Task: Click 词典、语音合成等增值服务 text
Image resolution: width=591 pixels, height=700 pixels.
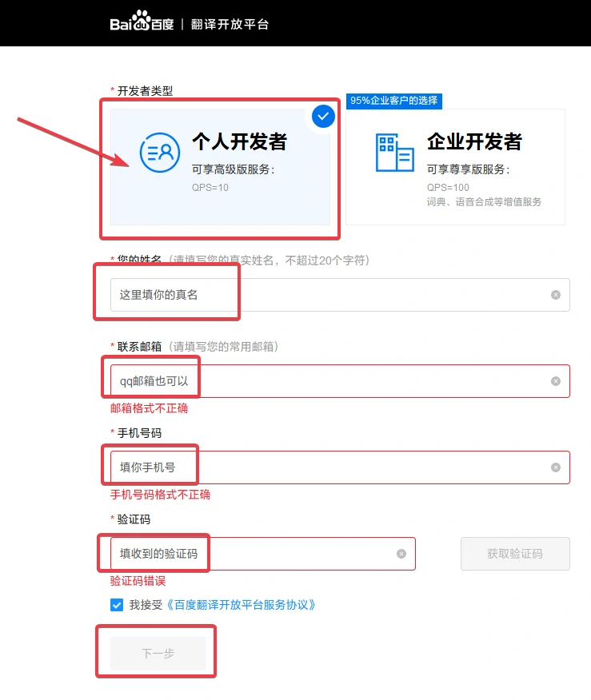Action: (484, 202)
